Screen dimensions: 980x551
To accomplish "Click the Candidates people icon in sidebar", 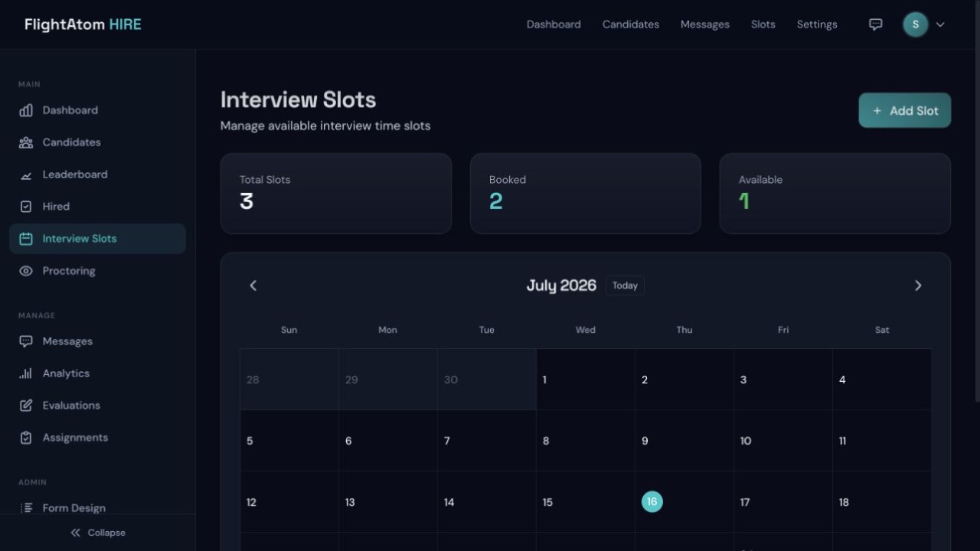I will pyautogui.click(x=26, y=142).
